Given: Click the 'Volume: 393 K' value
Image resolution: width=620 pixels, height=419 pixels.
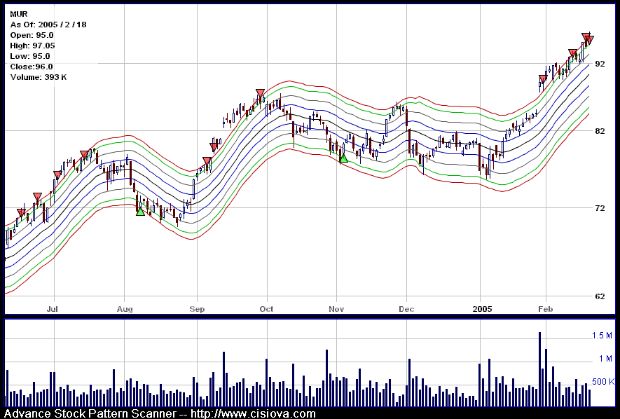Looking at the screenshot, I should [x=38, y=77].
